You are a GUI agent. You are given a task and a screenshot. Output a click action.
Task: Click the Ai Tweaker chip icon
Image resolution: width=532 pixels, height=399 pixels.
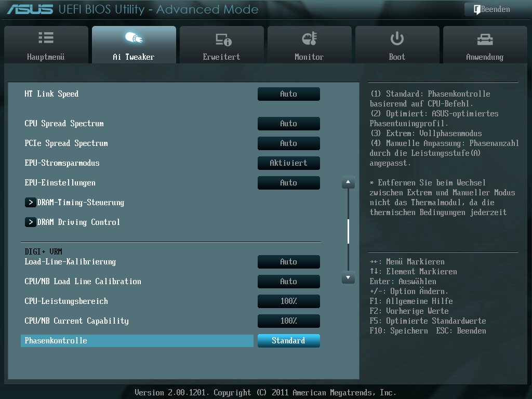134,37
